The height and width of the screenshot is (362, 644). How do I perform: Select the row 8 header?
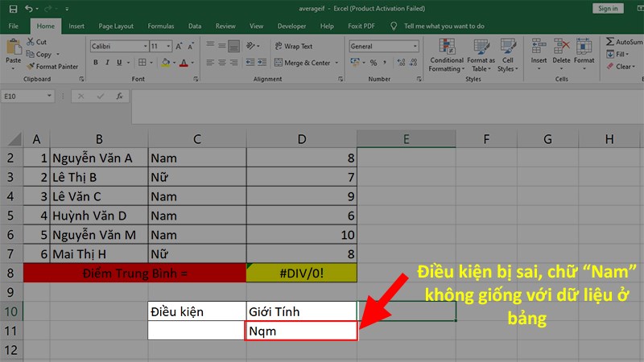point(10,273)
